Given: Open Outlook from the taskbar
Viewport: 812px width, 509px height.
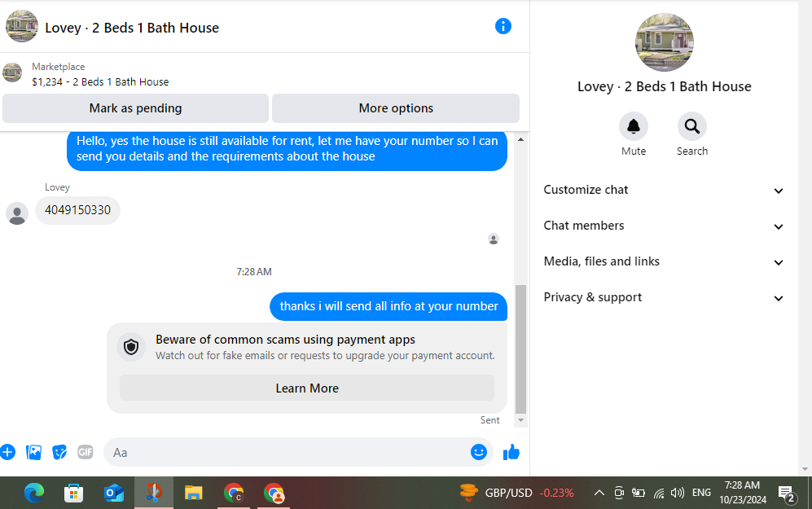Looking at the screenshot, I should coord(113,493).
